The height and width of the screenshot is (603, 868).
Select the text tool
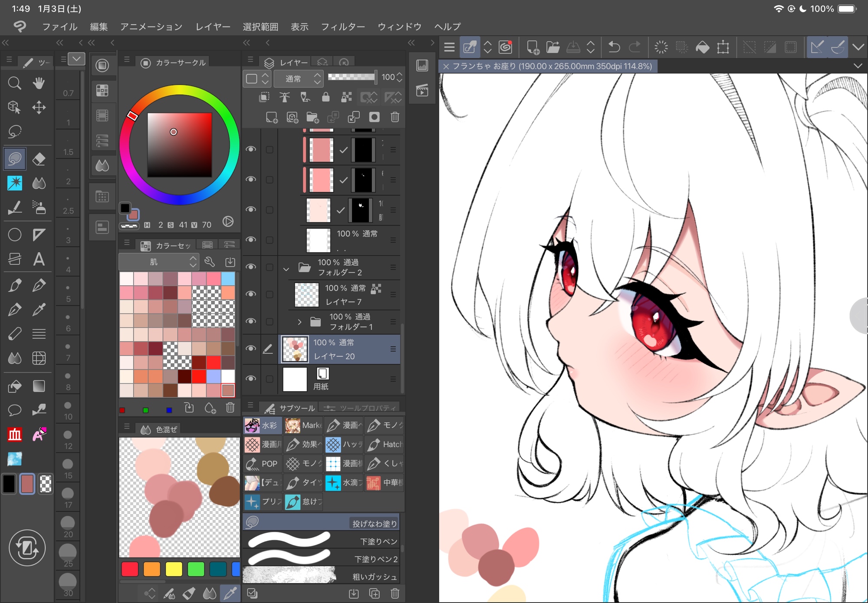coord(39,259)
